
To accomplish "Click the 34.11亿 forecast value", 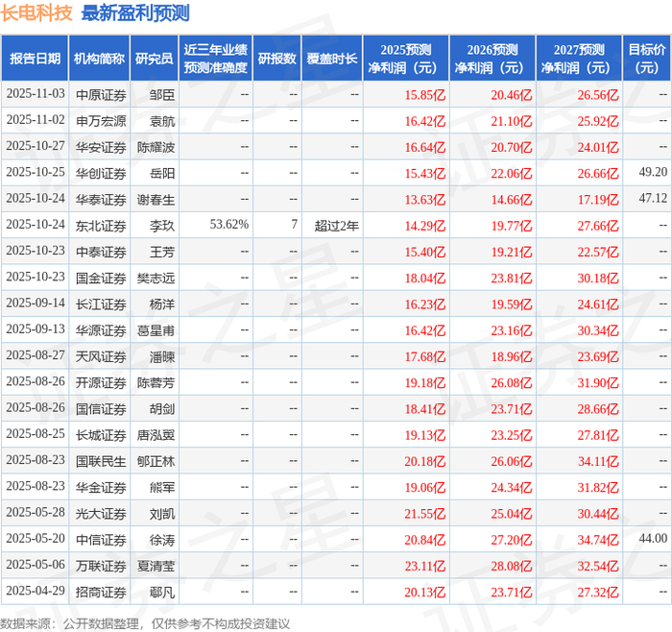I will [x=598, y=461].
